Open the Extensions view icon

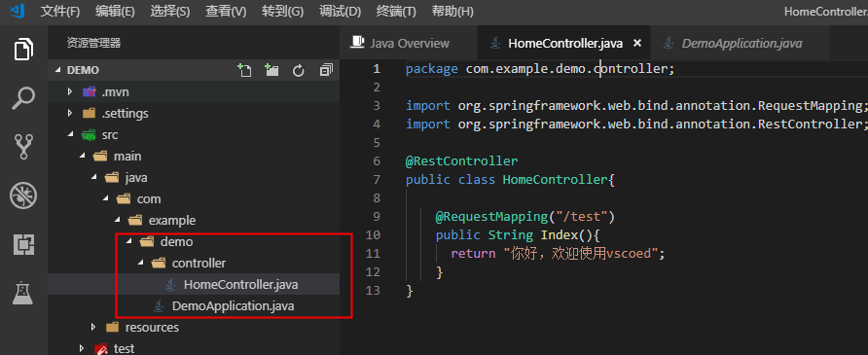23,244
